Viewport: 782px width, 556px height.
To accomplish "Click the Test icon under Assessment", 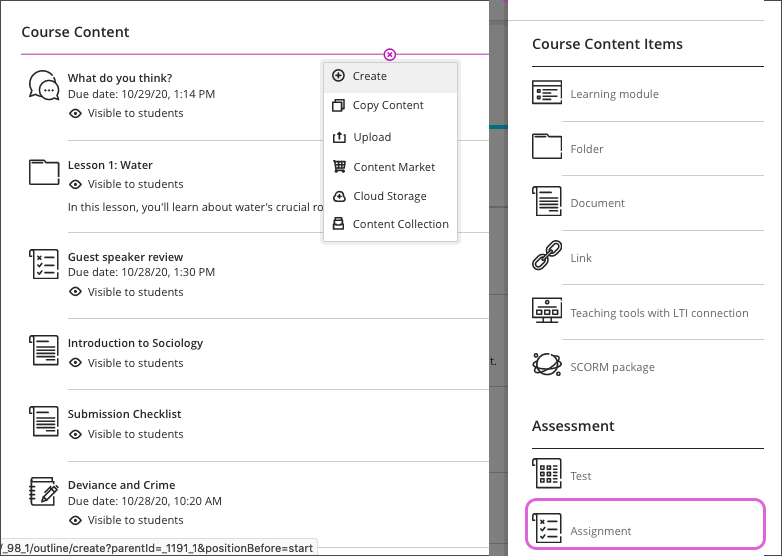I will [x=547, y=475].
